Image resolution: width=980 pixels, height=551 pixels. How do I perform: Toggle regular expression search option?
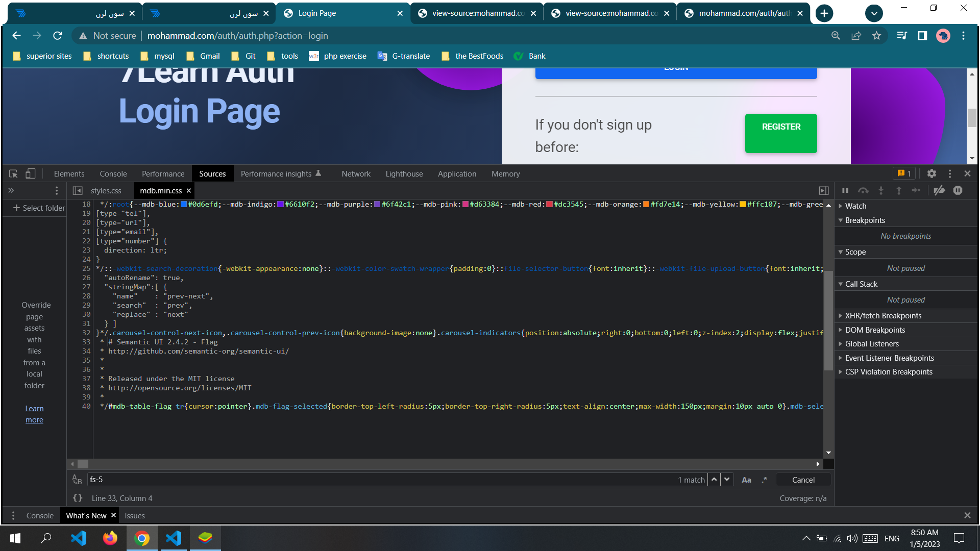764,480
